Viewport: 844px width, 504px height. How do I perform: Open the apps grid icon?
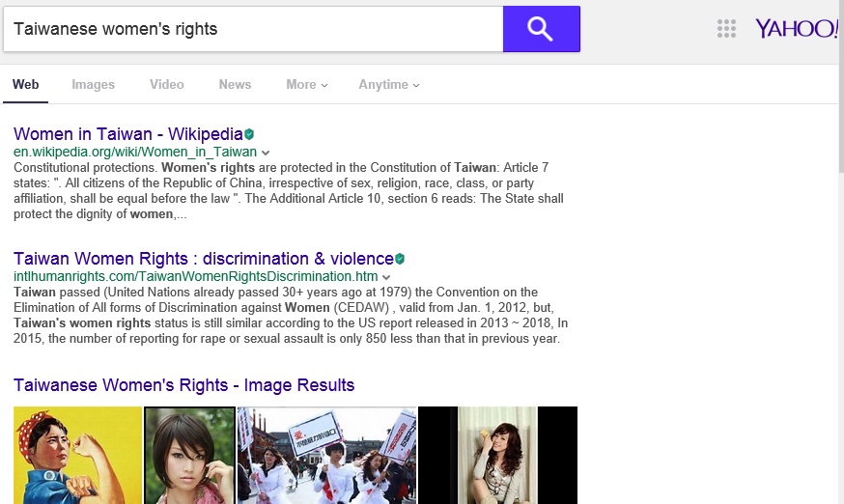[726, 29]
